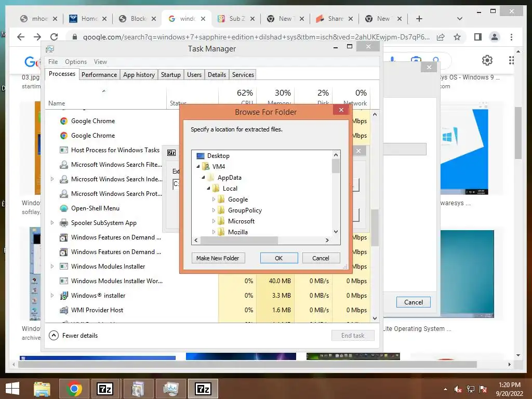Go back in Chrome
The image size is (532, 399).
point(21,37)
